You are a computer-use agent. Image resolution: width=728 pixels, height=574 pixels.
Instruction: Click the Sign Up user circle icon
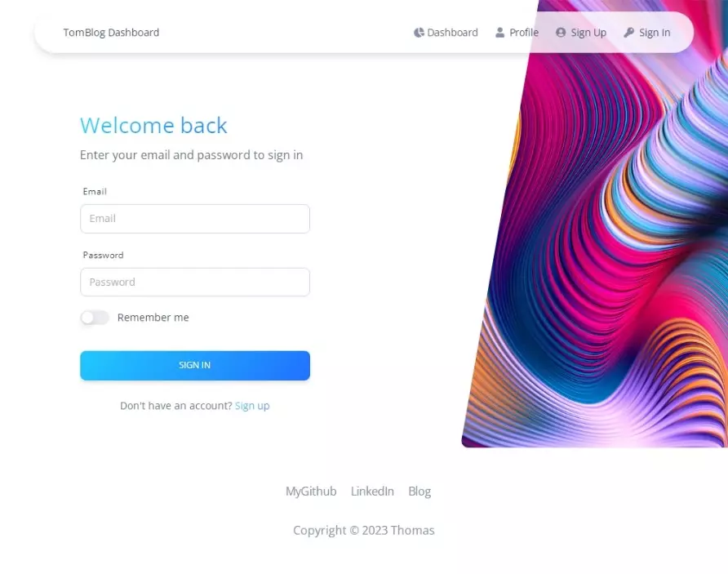pyautogui.click(x=561, y=33)
